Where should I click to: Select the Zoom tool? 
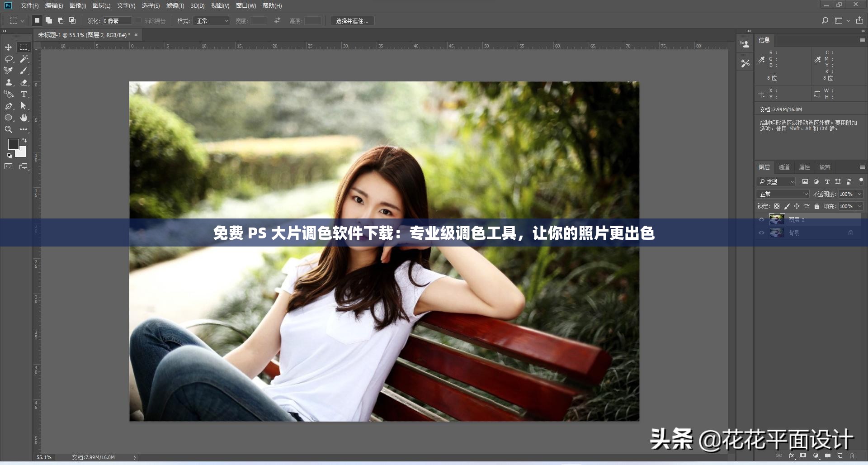coord(9,129)
